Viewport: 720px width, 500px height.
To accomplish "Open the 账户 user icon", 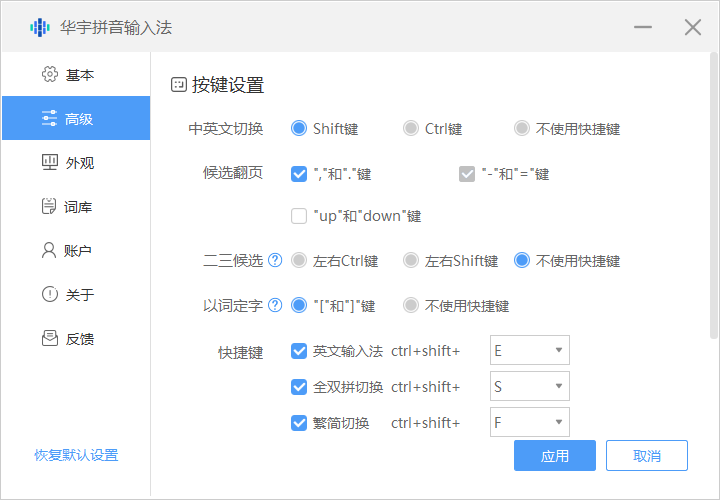I will 49,251.
